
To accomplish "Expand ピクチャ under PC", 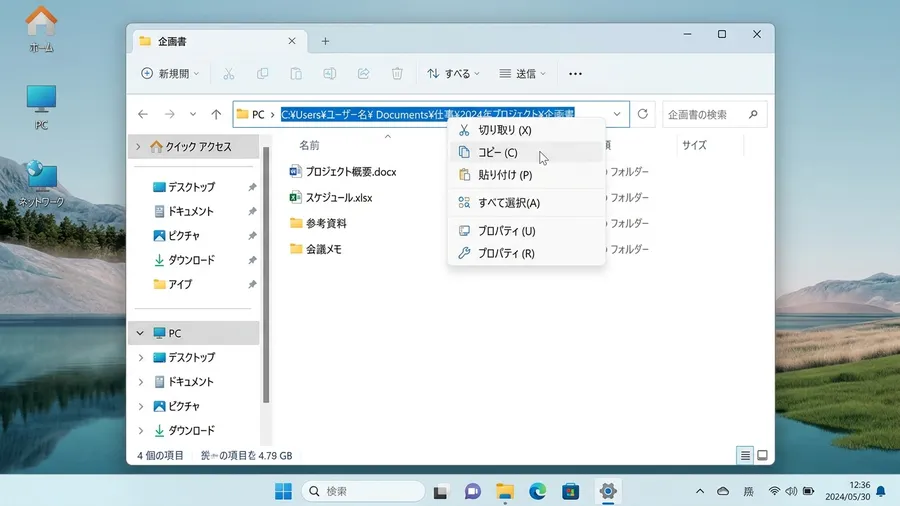I will (141, 406).
